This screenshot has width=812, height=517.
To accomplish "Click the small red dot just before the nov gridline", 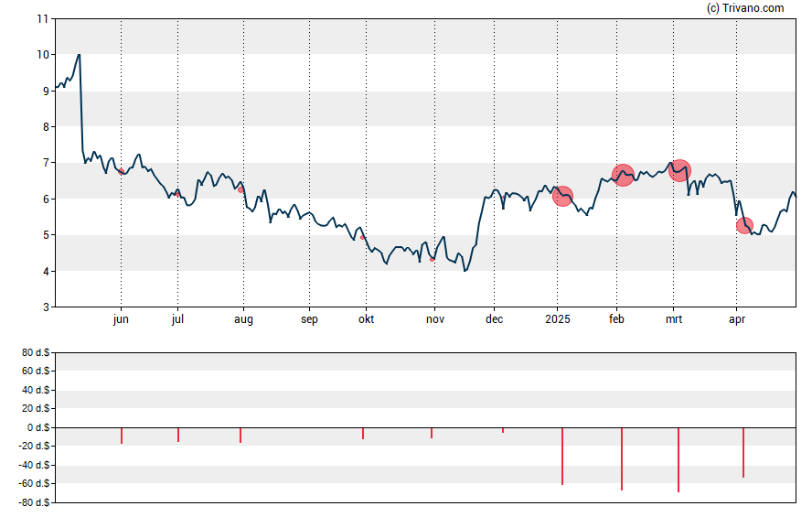I will pyautogui.click(x=432, y=259).
